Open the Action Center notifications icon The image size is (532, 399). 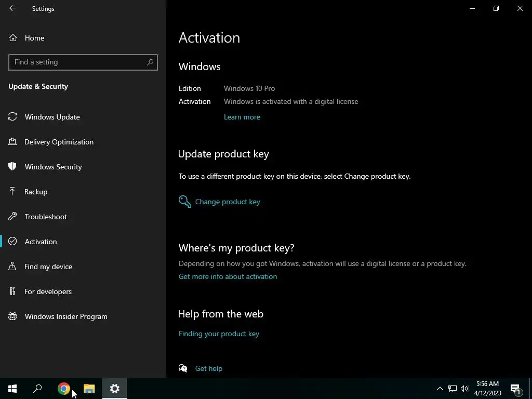point(515,389)
